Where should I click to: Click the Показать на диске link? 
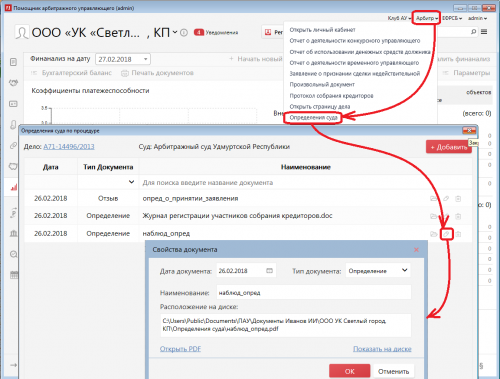382,349
